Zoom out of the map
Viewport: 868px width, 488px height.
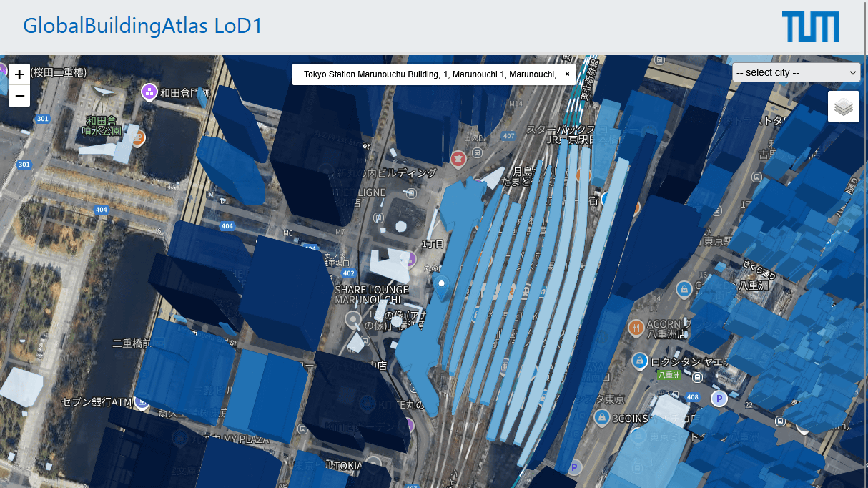point(19,96)
